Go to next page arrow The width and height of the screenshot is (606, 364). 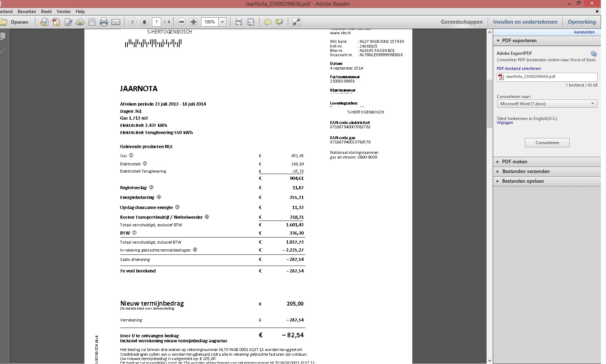pyautogui.click(x=144, y=22)
